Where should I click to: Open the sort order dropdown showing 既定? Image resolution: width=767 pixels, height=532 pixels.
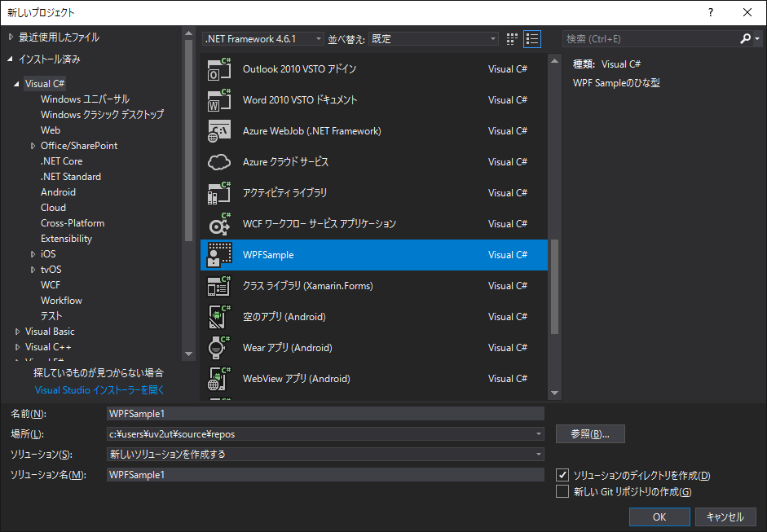click(x=434, y=38)
